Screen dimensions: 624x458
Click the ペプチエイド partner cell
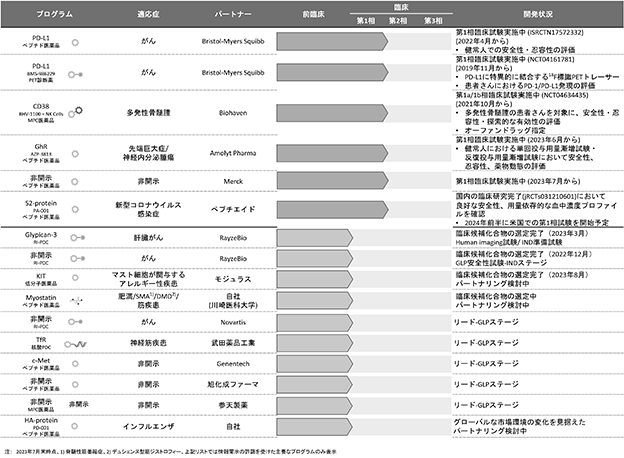(233, 209)
